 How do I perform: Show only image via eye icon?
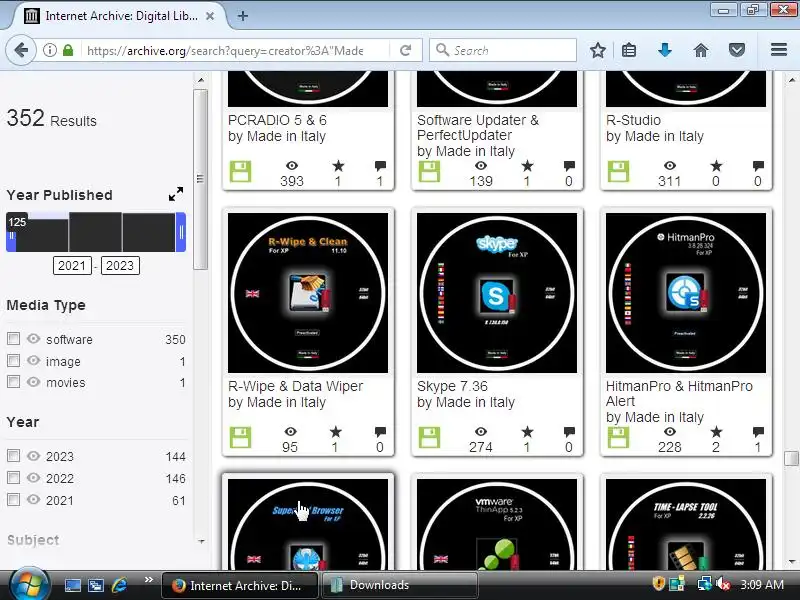(x=33, y=360)
